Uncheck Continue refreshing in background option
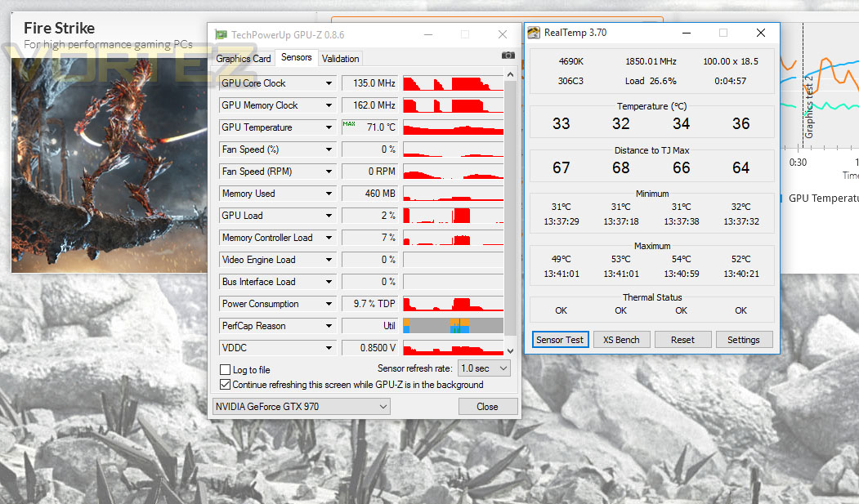 pos(225,385)
